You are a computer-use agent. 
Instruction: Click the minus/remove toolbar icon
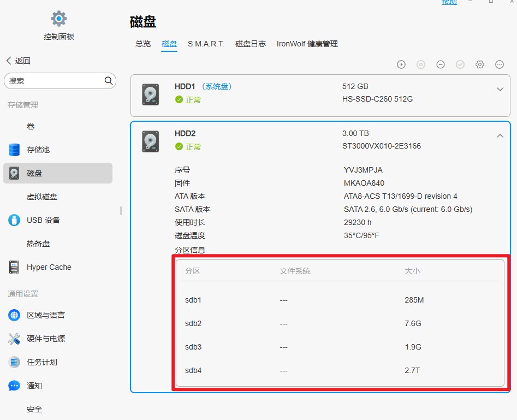441,64
